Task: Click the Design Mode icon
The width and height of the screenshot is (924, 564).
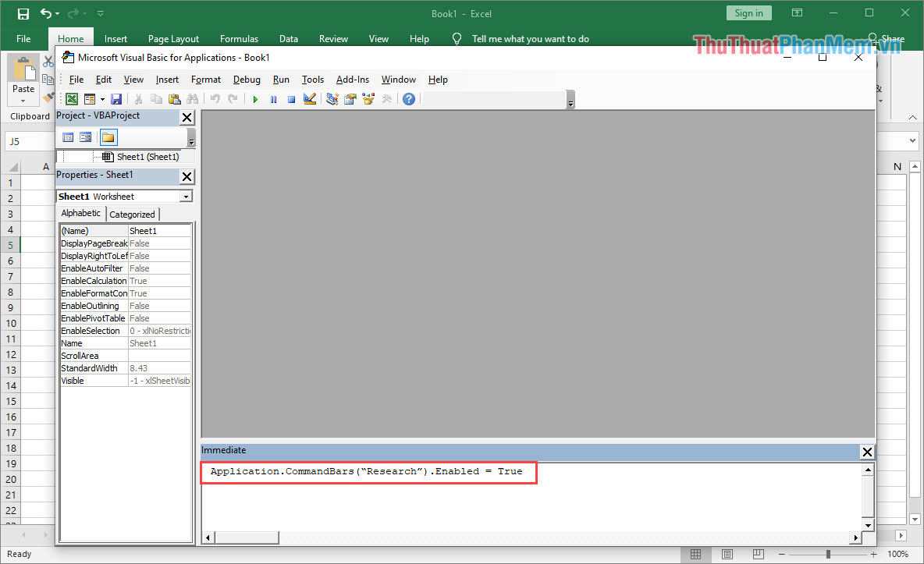Action: (x=310, y=98)
